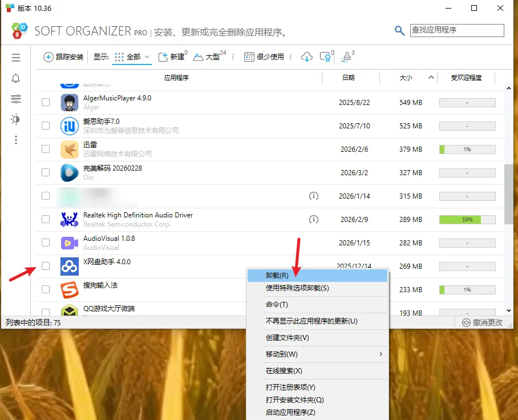Screen dimensions: 518x420
Task: Select 不再显示此应用程序的更新(U)
Action: coord(317,321)
